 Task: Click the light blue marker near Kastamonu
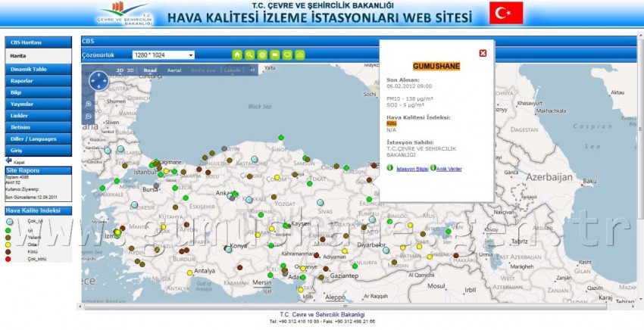(x=255, y=159)
